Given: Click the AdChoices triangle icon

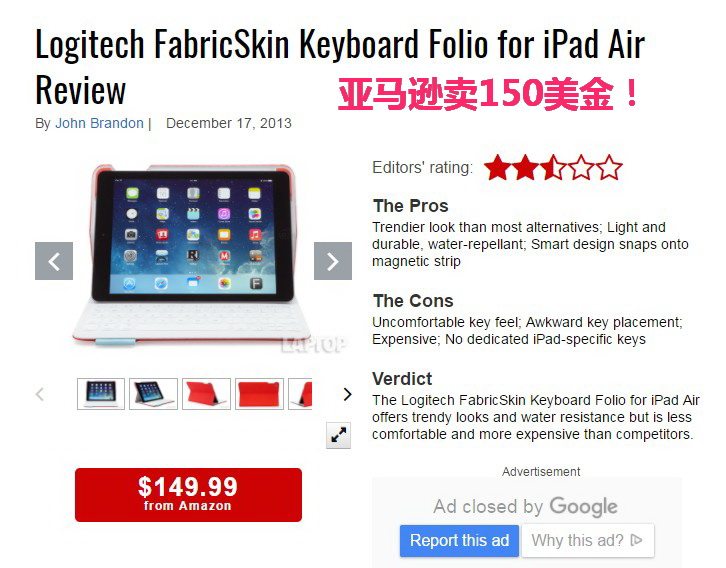Looking at the screenshot, I should [637, 540].
